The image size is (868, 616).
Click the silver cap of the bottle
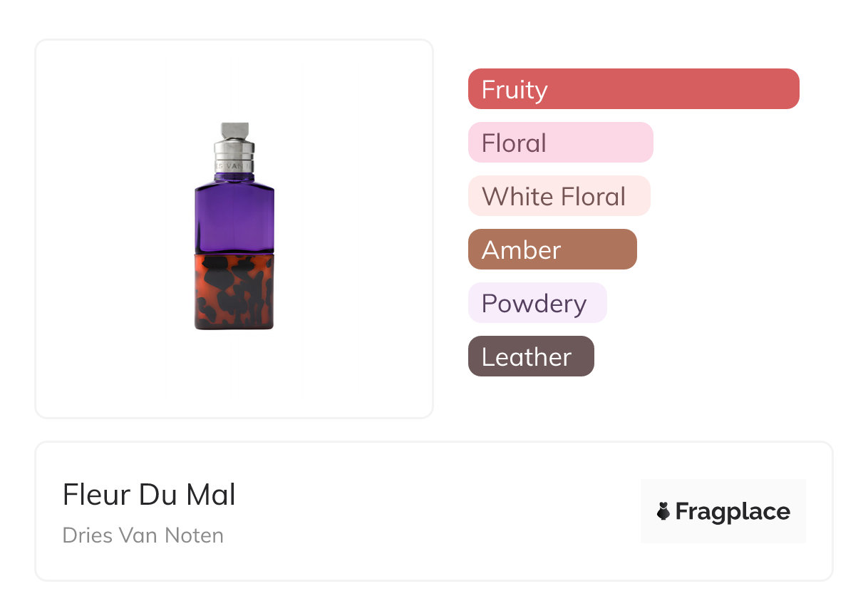(x=234, y=131)
